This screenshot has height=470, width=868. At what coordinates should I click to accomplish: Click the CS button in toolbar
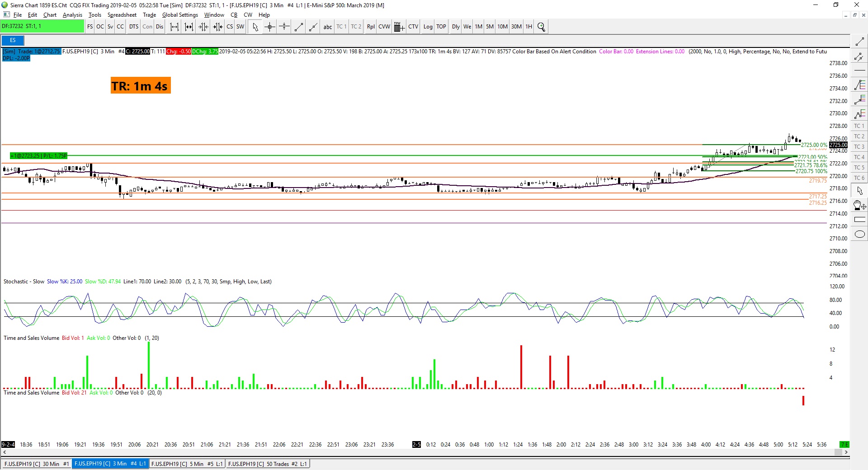[x=230, y=27]
